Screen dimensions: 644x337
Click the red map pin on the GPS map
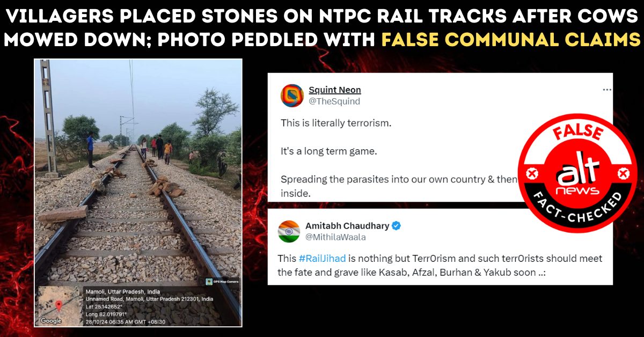[59, 306]
